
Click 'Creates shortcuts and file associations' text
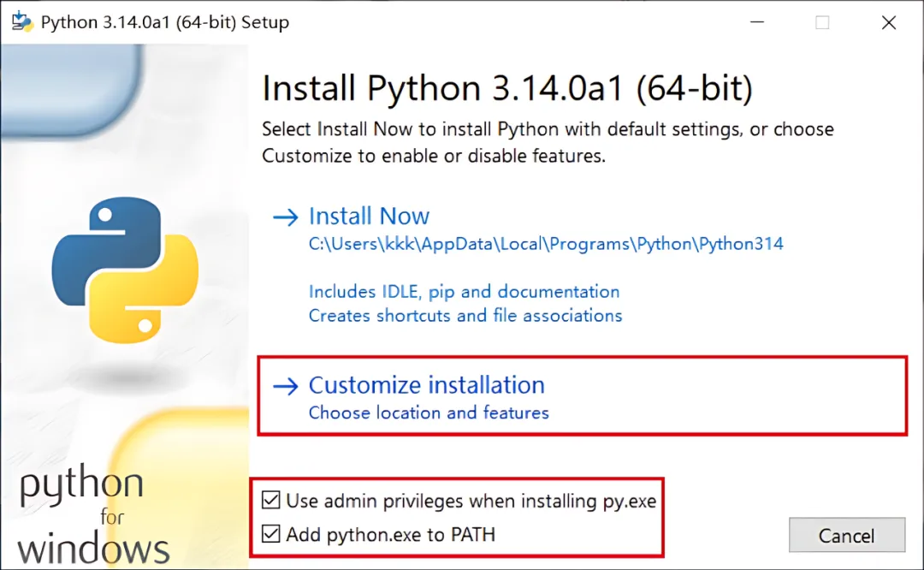pos(465,315)
